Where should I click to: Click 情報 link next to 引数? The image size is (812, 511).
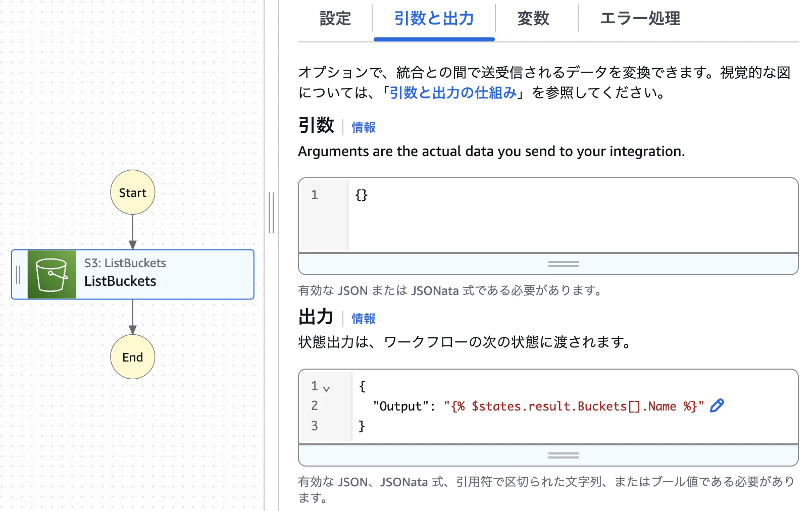[x=364, y=127]
